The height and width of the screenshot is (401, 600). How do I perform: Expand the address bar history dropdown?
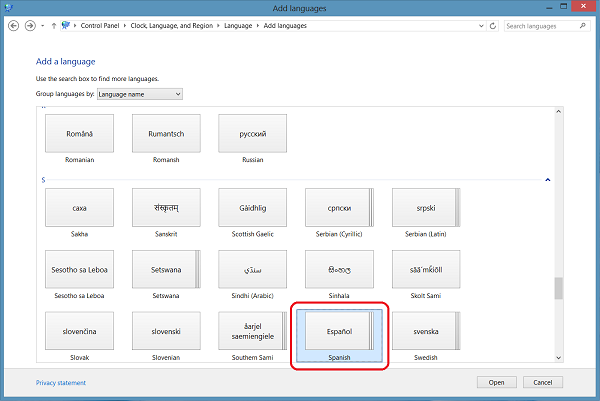481,26
